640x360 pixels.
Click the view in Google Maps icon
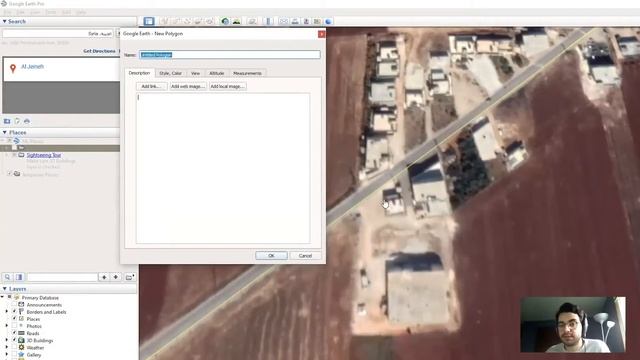coord(317,21)
